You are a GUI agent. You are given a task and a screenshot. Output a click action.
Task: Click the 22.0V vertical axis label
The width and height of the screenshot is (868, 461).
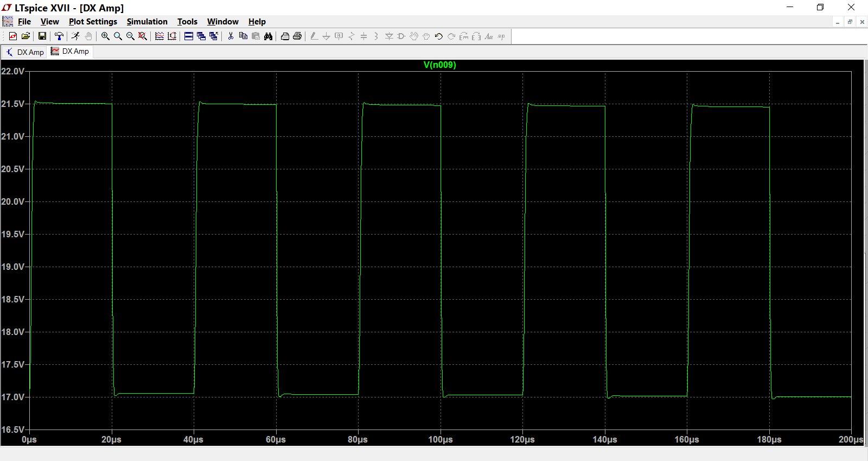click(x=12, y=71)
